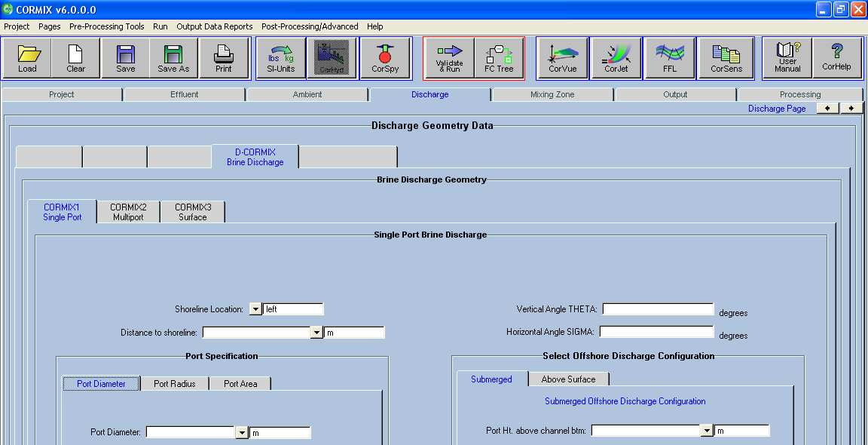
Task: Open the Run menu
Action: [160, 26]
